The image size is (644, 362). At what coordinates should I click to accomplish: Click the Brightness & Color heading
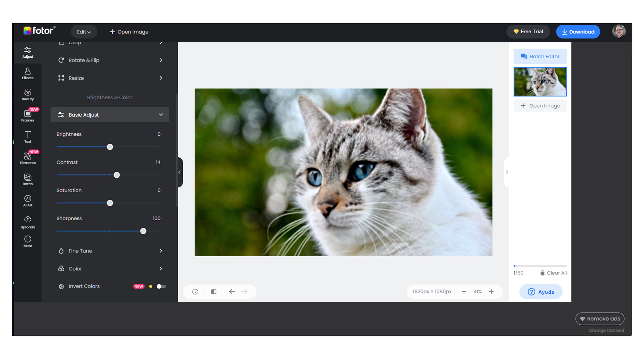click(x=110, y=97)
